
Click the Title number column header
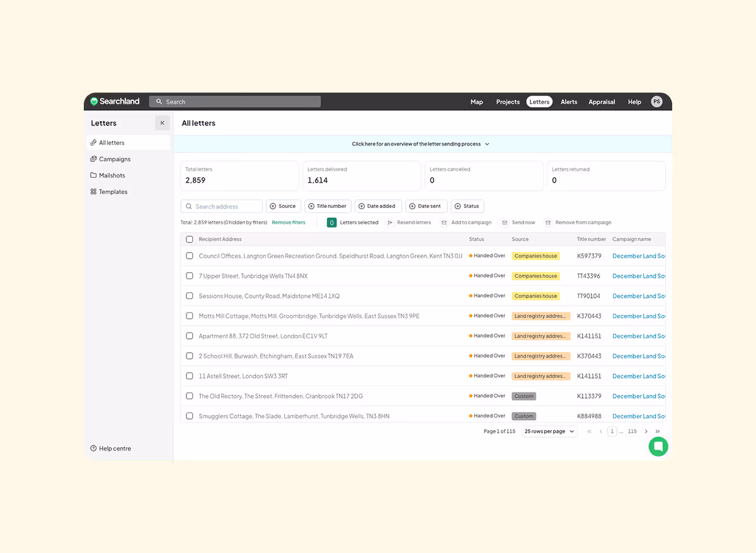pyautogui.click(x=592, y=239)
